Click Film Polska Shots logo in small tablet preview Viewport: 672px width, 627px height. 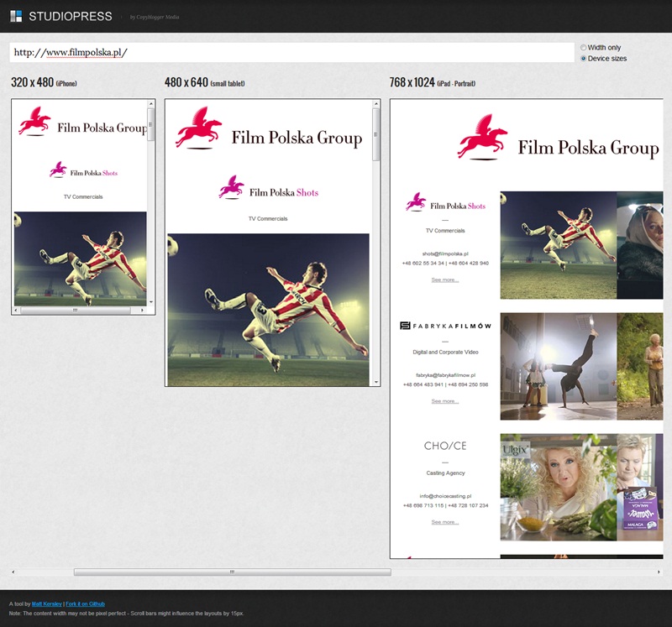268,187
